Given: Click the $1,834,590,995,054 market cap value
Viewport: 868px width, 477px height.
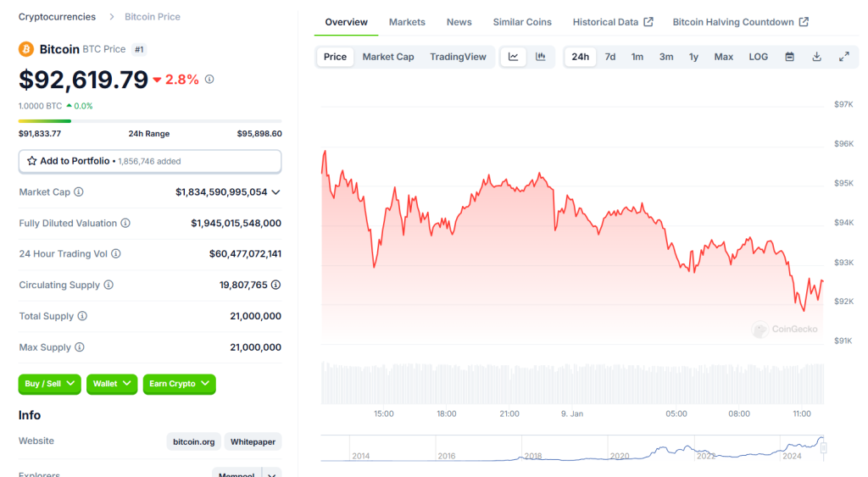Looking at the screenshot, I should [221, 192].
